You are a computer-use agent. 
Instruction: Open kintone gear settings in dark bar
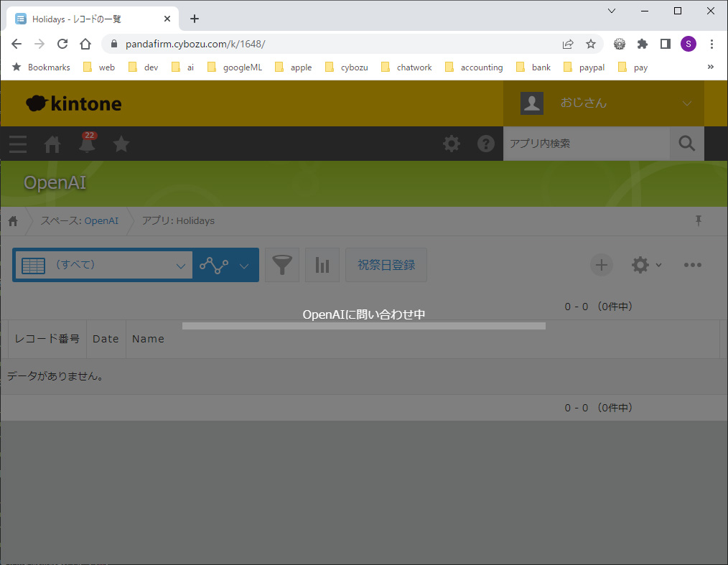click(452, 144)
